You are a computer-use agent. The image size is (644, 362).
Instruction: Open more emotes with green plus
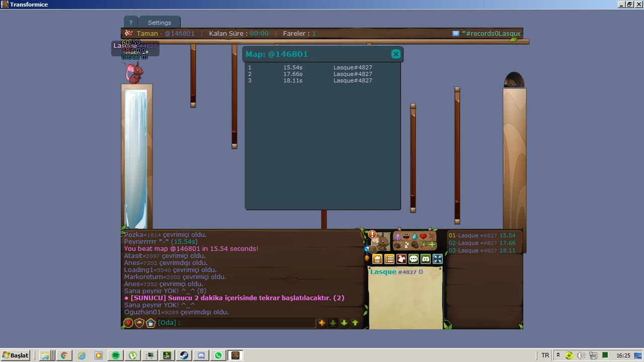432,245
